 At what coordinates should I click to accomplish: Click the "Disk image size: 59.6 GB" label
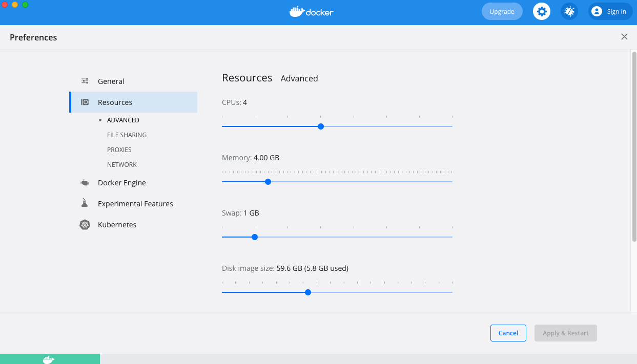285,268
